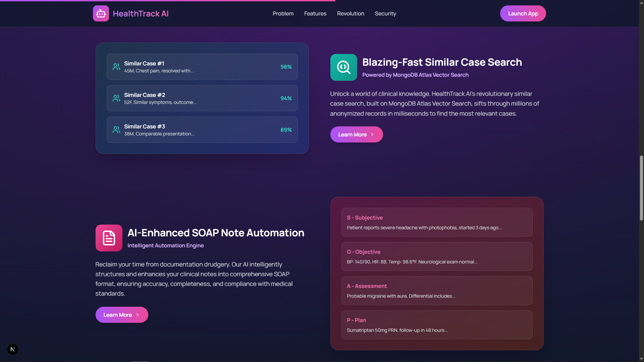Image resolution: width=644 pixels, height=362 pixels.
Task: Click the HealthTrack AI robot logo icon
Action: (101, 13)
